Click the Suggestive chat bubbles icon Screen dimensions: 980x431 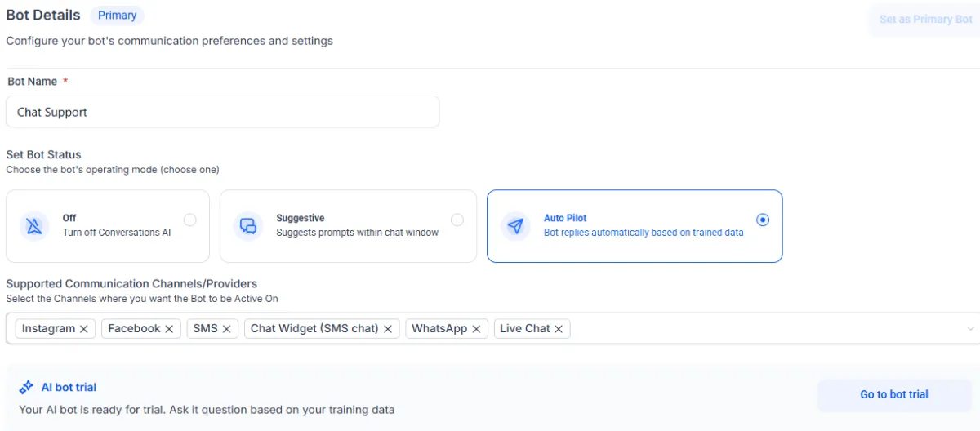248,226
